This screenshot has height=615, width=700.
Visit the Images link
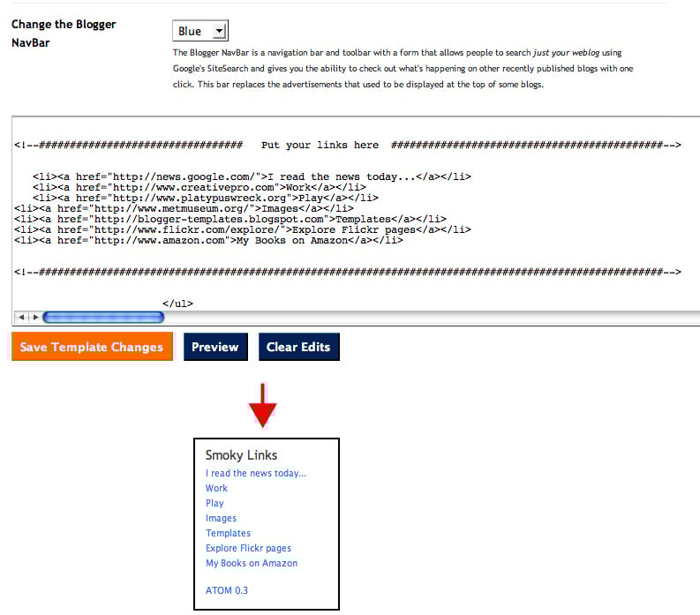(221, 518)
